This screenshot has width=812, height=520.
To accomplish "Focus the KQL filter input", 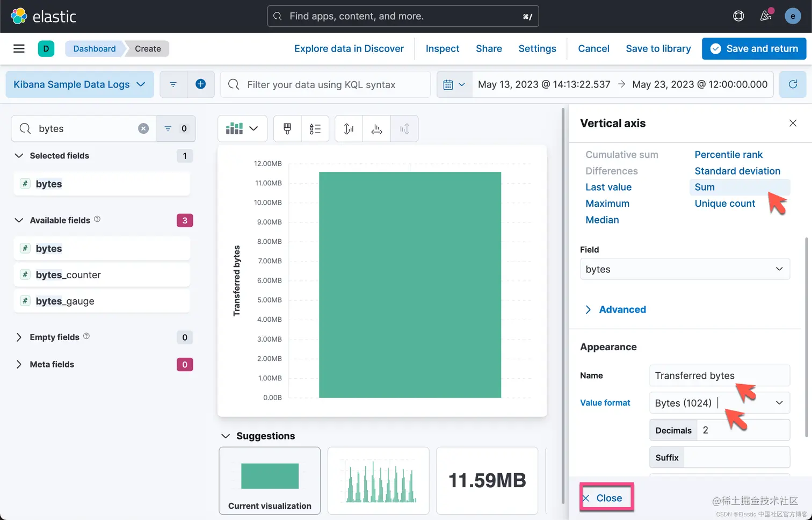I will pos(325,84).
